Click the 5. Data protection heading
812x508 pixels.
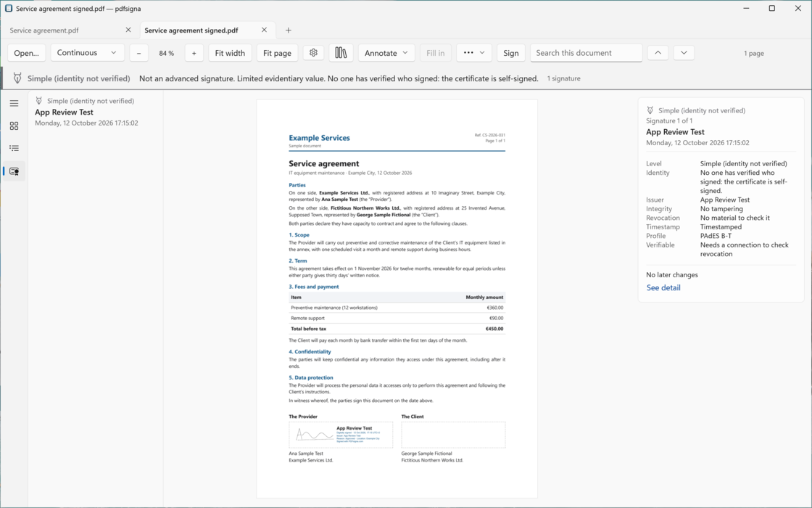point(311,377)
